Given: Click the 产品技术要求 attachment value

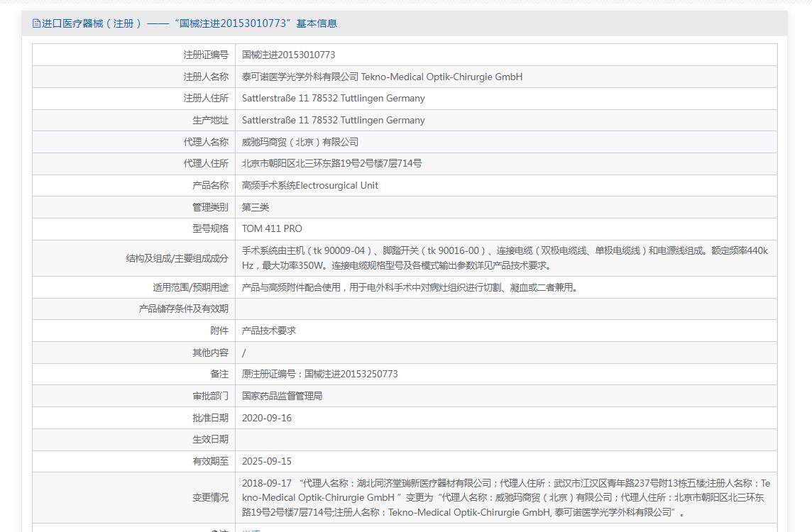Looking at the screenshot, I should click(269, 331).
